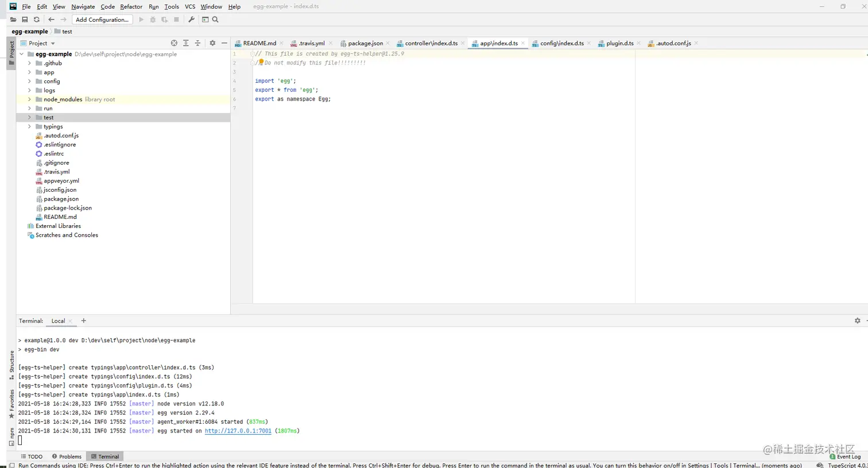Toggle the Structure tool window side button

coord(11,365)
